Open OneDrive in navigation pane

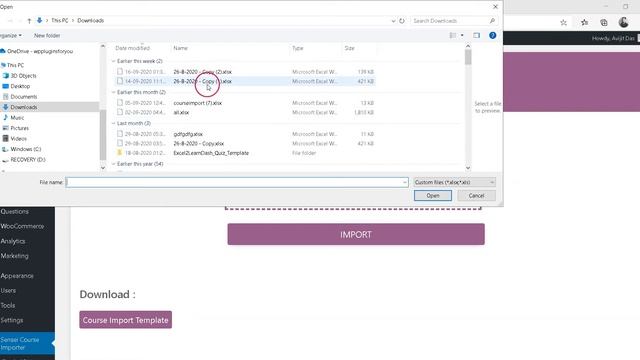pyautogui.click(x=37, y=51)
